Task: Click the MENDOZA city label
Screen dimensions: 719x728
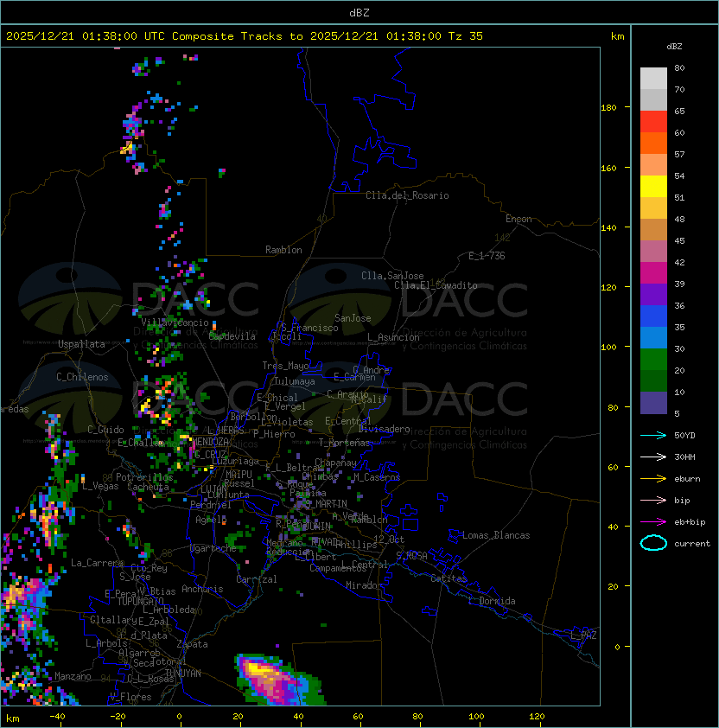Action: [x=210, y=442]
